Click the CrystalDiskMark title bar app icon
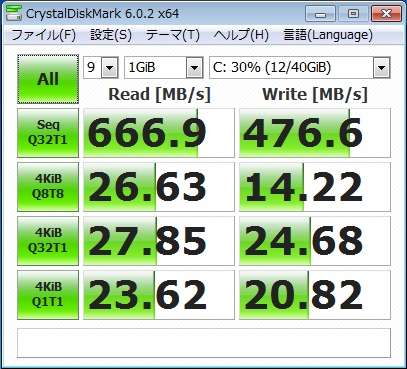The image size is (407, 369). click(14, 13)
